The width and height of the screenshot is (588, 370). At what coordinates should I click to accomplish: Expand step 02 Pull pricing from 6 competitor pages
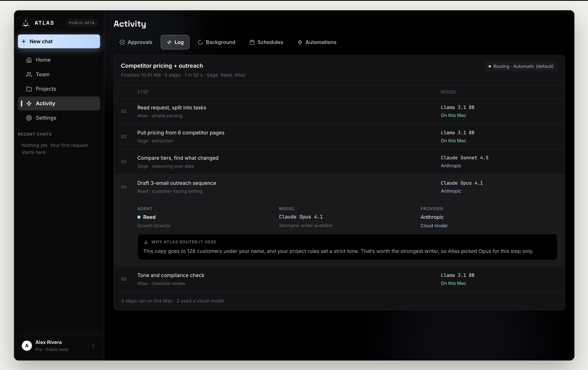339,136
